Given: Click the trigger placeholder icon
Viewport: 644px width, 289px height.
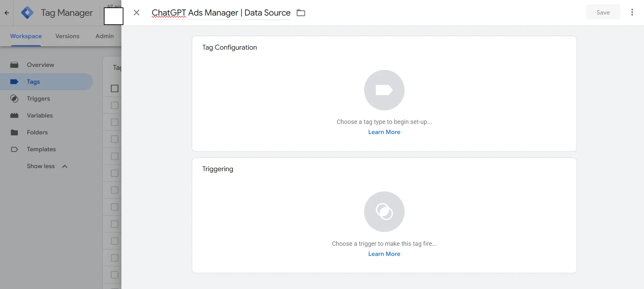Looking at the screenshot, I should tap(384, 212).
